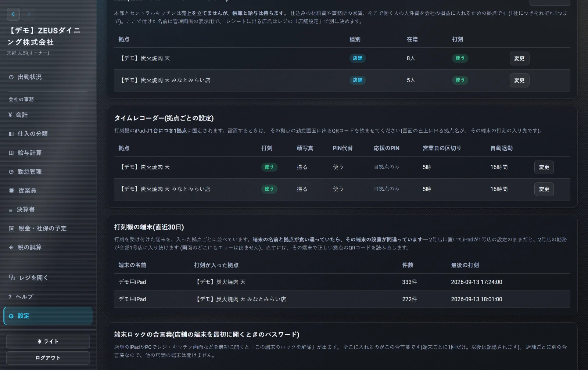The width and height of the screenshot is (588, 370).
Task: Click 変更 for 炭火焼肉 天 in 拠点 table
Action: point(519,58)
